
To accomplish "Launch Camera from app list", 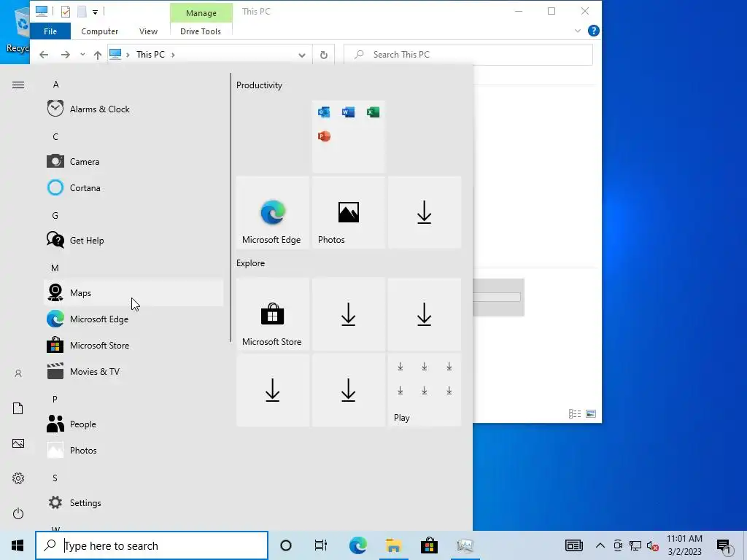I will [x=133, y=161].
